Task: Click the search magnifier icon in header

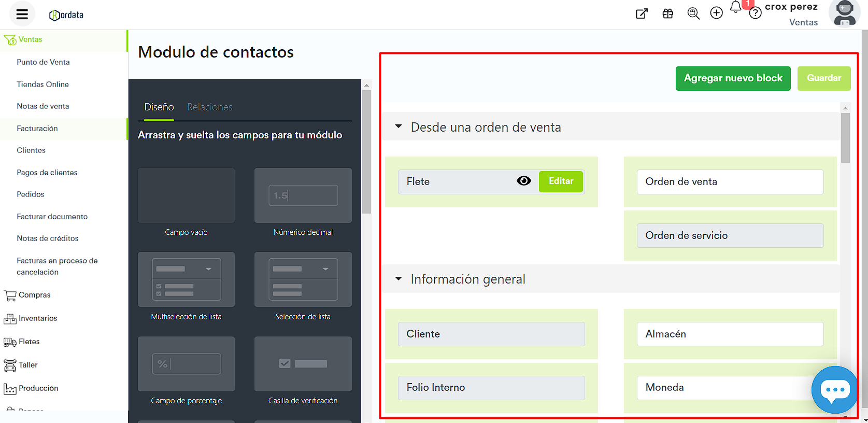Action: [x=693, y=13]
